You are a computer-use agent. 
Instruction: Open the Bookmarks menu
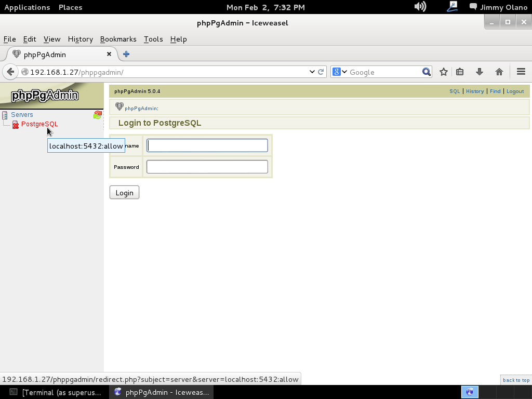(x=118, y=39)
